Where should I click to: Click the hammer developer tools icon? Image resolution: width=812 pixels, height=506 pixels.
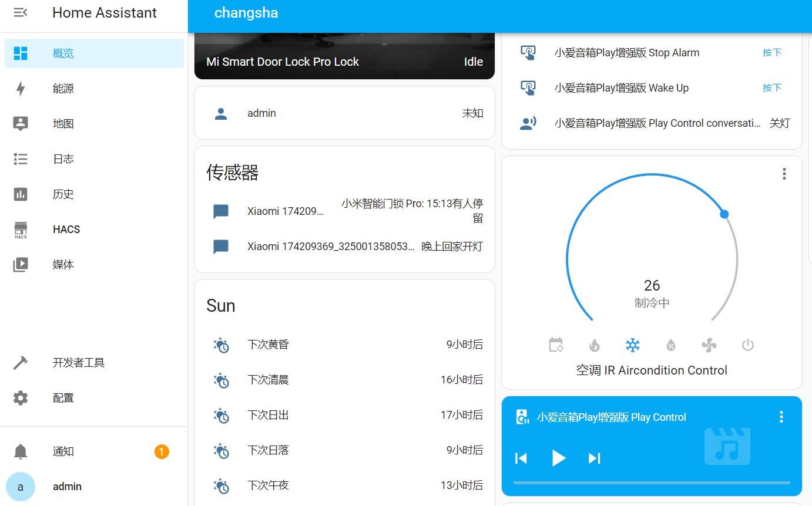click(21, 363)
